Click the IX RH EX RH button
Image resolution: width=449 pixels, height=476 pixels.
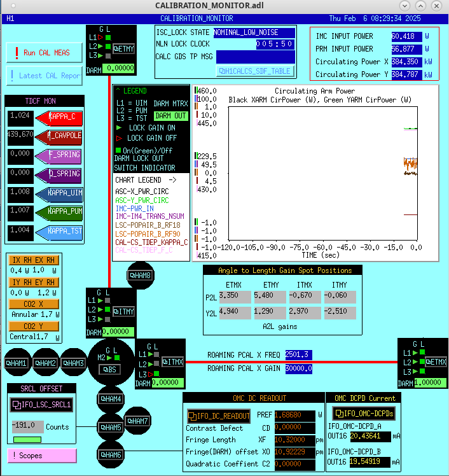[x=34, y=260]
